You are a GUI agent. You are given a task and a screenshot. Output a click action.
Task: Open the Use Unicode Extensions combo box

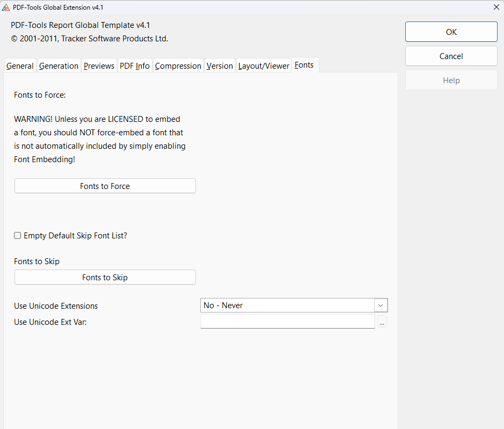(288, 306)
